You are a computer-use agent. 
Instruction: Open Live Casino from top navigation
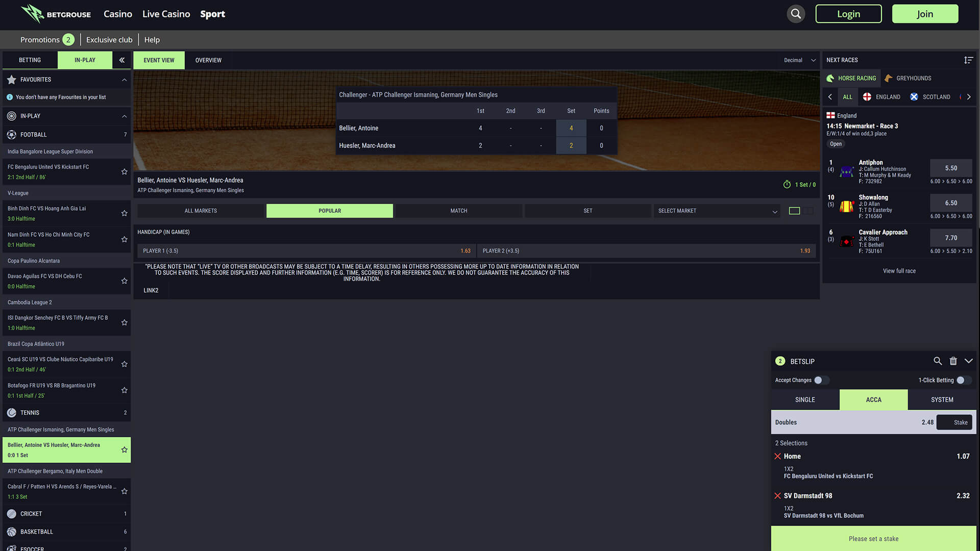(166, 14)
